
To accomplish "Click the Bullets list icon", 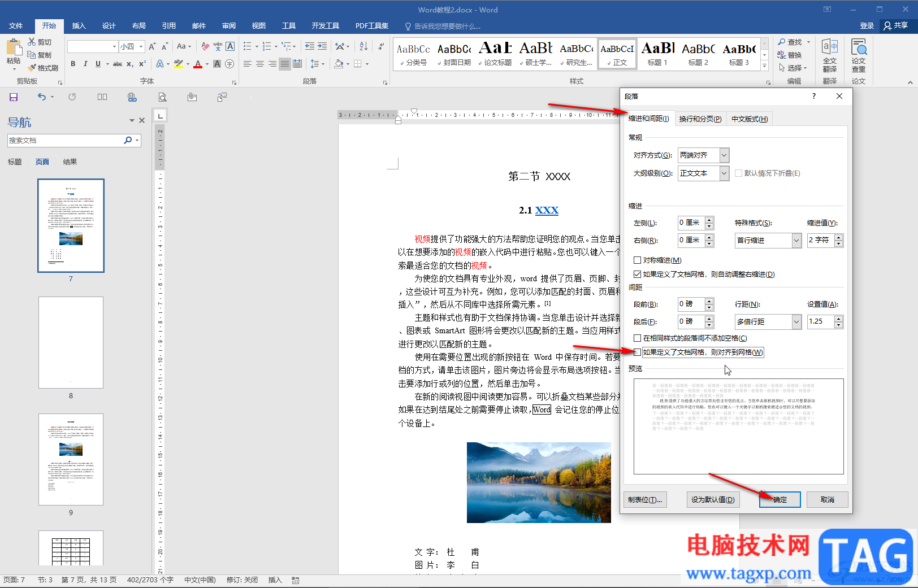I will pos(247,46).
